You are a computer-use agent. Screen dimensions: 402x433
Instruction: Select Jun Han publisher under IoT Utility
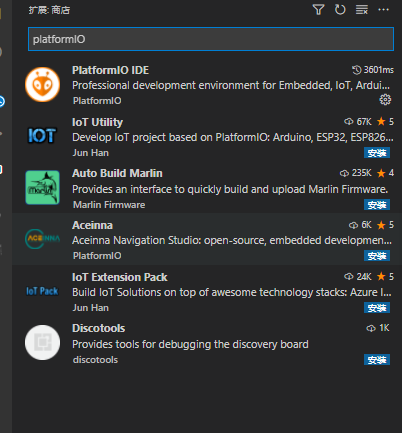click(x=91, y=153)
